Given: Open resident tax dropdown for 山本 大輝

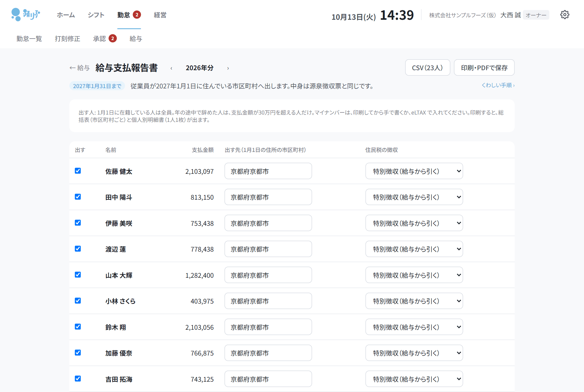Looking at the screenshot, I should tap(414, 275).
